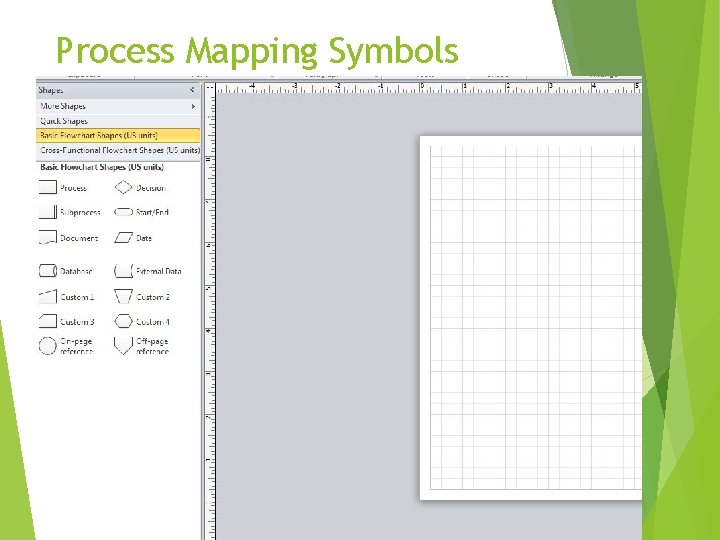Choose the Document shape icon
This screenshot has height=540, width=720.
point(48,237)
